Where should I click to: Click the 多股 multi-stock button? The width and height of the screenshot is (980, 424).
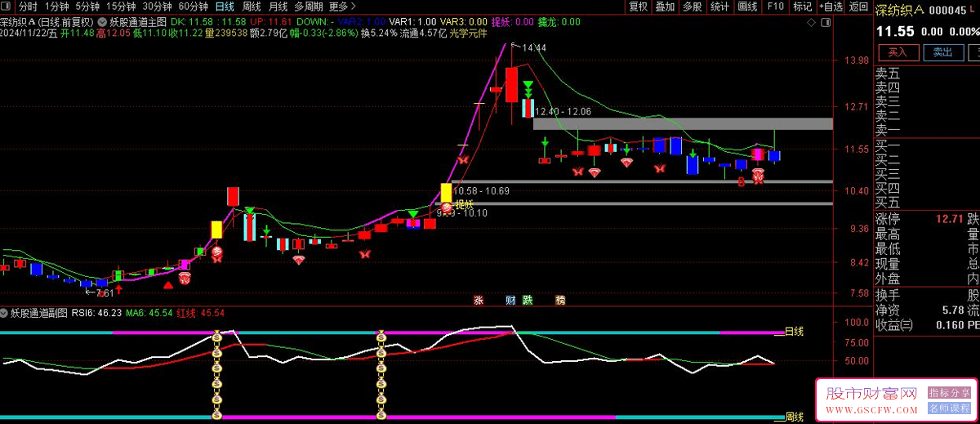692,7
